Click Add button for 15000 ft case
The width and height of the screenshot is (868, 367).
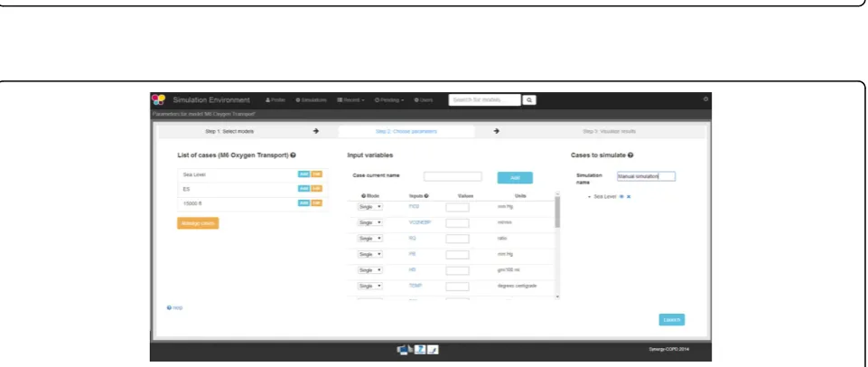[x=303, y=202]
